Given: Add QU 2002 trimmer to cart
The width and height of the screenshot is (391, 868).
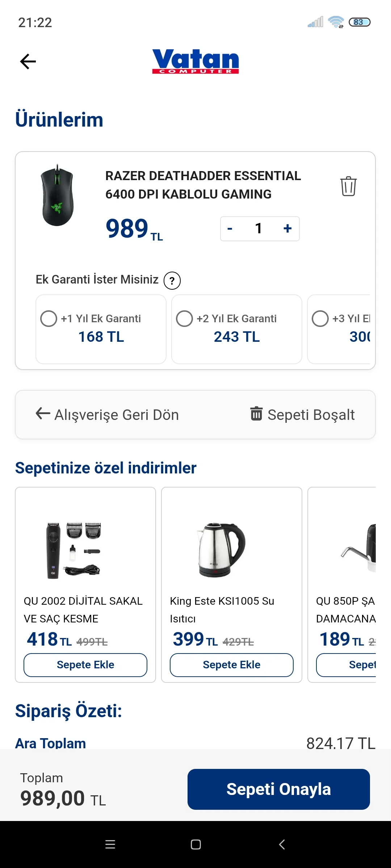Looking at the screenshot, I should pos(85,665).
